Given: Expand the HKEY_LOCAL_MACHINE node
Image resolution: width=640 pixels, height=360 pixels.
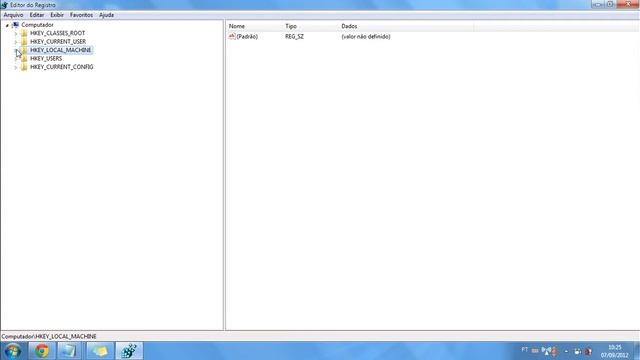Looking at the screenshot, I should pyautogui.click(x=16, y=50).
